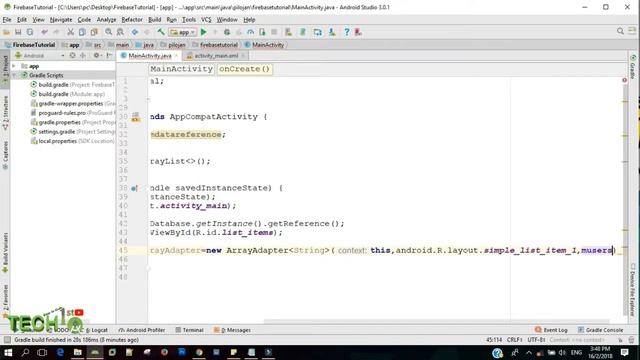Viewport: 640px width, 360px height.
Task: Open the Messages tool window
Action: tap(232, 330)
